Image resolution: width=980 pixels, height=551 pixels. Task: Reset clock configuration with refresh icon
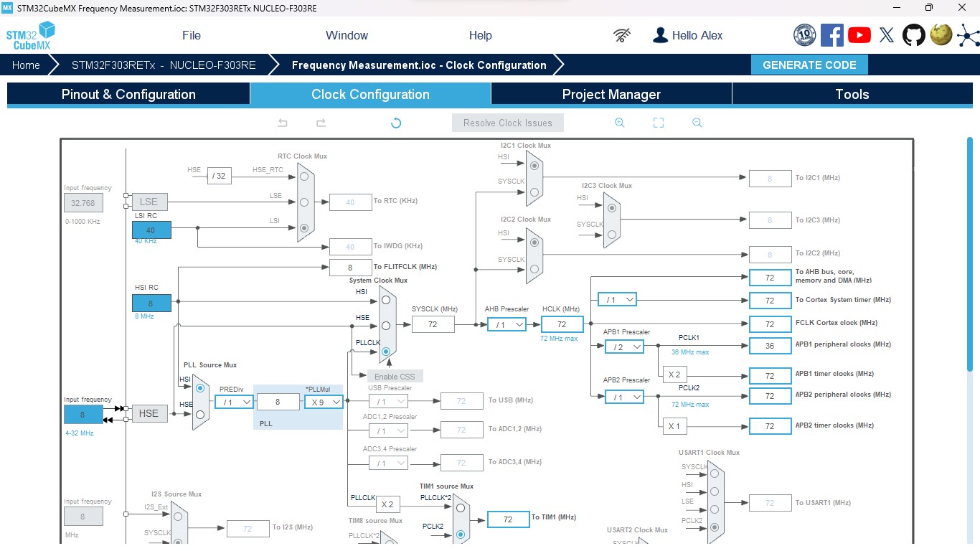(396, 123)
